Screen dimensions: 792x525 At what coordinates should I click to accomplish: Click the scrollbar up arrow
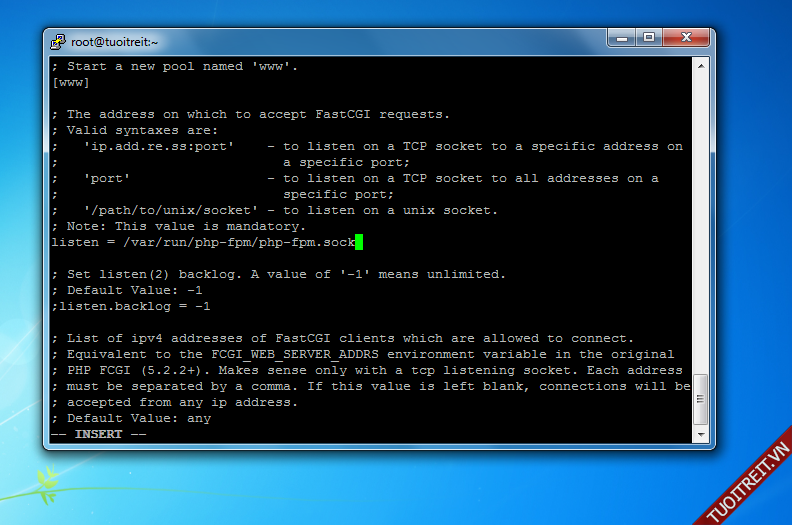pos(701,66)
